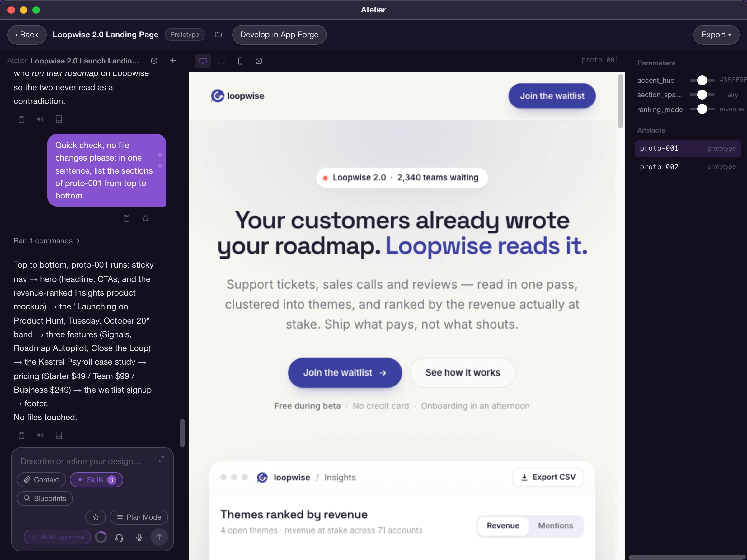The image size is (747, 560).
Task: Click the chat panel scrollbar
Action: pyautogui.click(x=182, y=433)
